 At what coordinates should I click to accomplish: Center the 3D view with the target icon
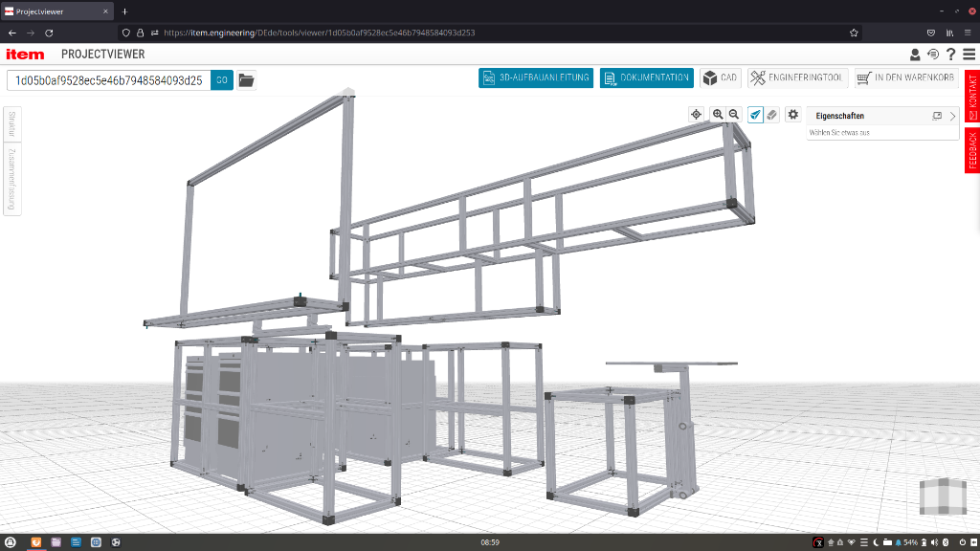click(x=696, y=115)
